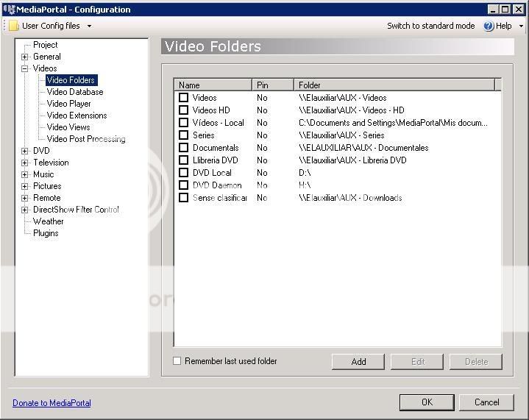Expand the Remote tree node
Viewport: 529px width, 420px height.
24,198
